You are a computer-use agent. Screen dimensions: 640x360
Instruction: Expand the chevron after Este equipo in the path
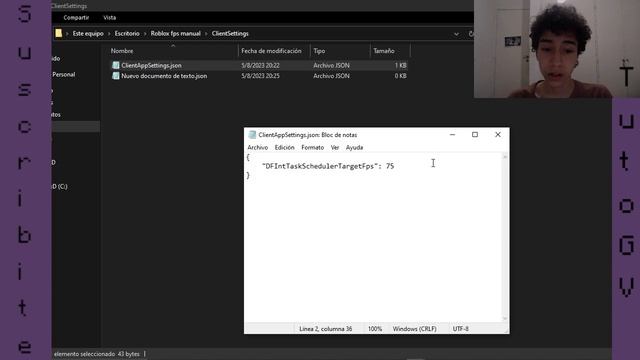(109, 34)
